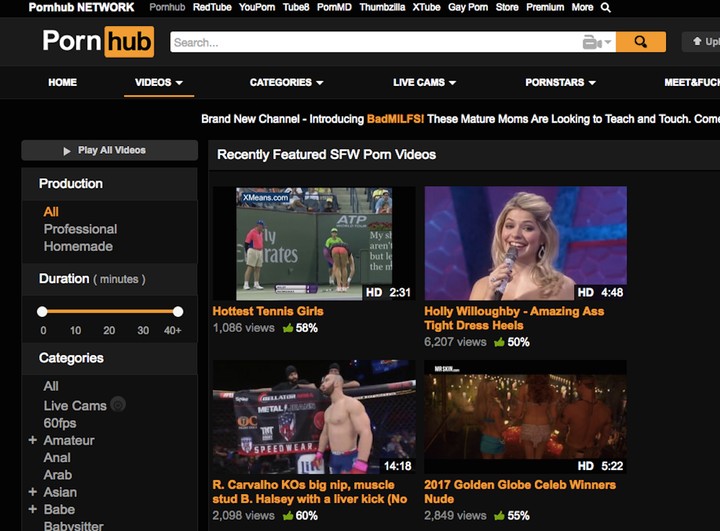Open the 2017 Golden Globe video thumbnail
Viewport: 720px width, 531px height.
point(525,417)
